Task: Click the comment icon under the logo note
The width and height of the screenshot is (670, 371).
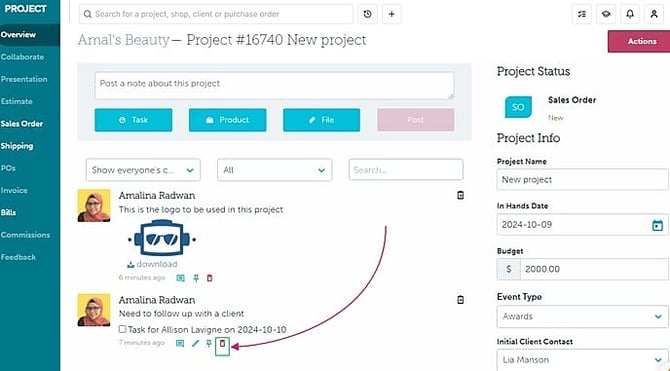Action: (x=181, y=278)
